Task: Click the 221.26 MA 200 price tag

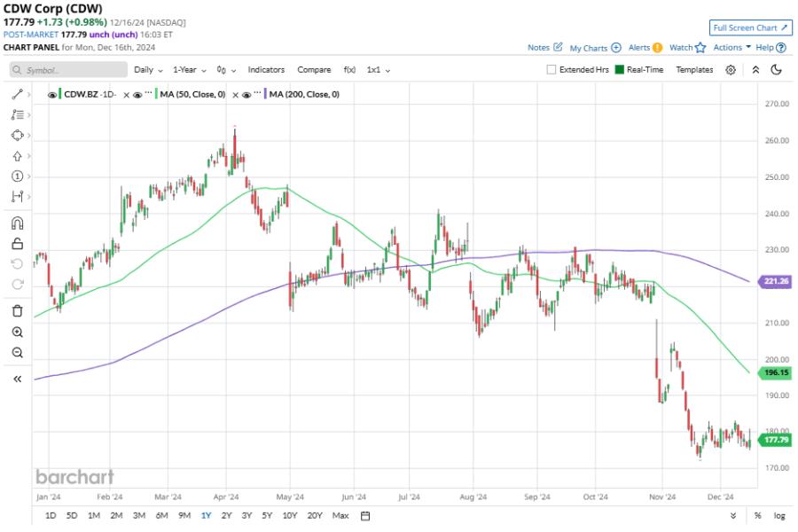Action: tap(775, 281)
